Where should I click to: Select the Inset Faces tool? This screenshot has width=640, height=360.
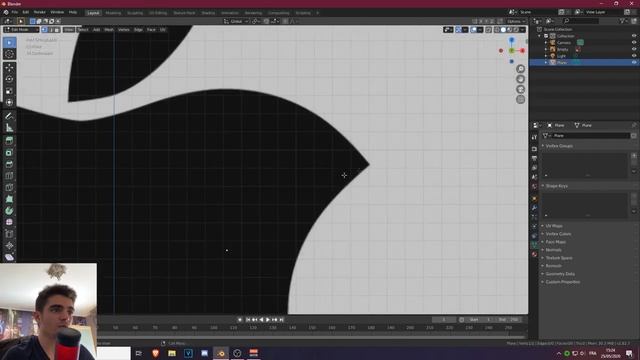click(9, 153)
